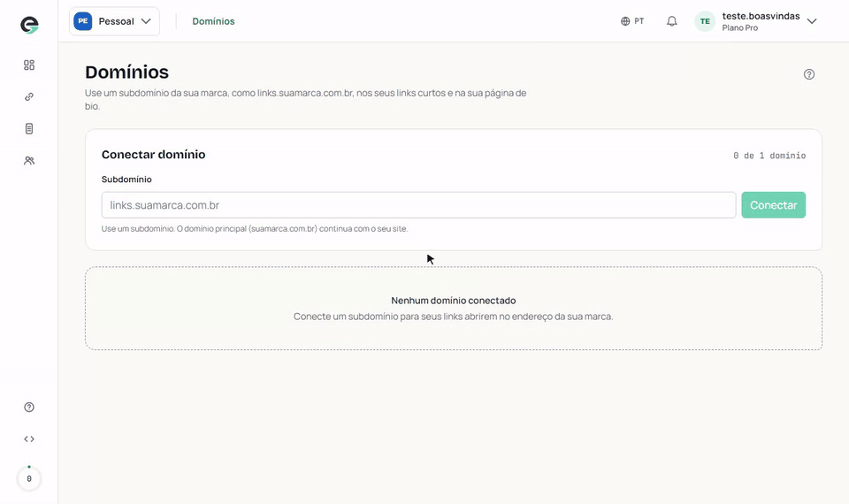
Task: Click the PE workspace badge
Action: click(83, 21)
